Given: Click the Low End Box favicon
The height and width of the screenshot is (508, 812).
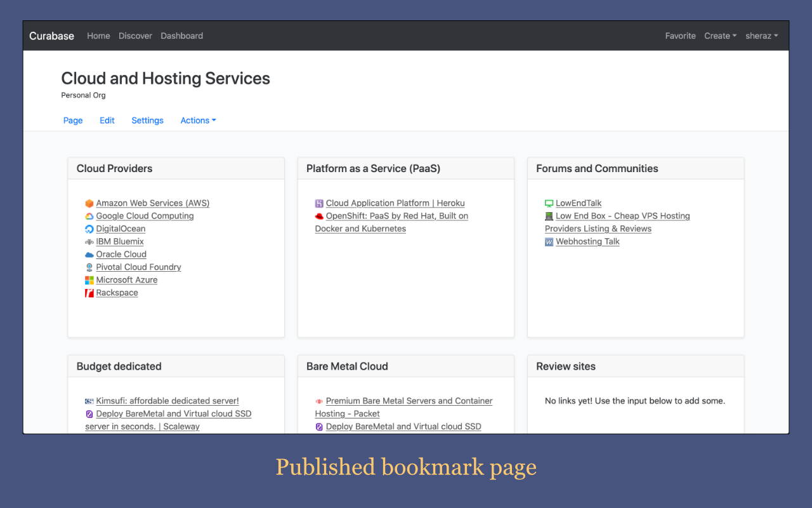Looking at the screenshot, I should (549, 217).
